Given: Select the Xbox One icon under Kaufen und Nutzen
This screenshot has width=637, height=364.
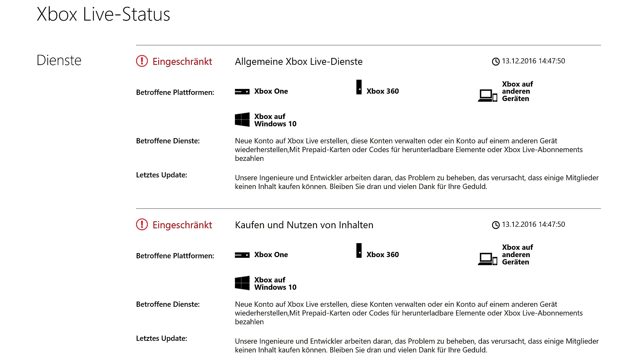Looking at the screenshot, I should click(242, 255).
